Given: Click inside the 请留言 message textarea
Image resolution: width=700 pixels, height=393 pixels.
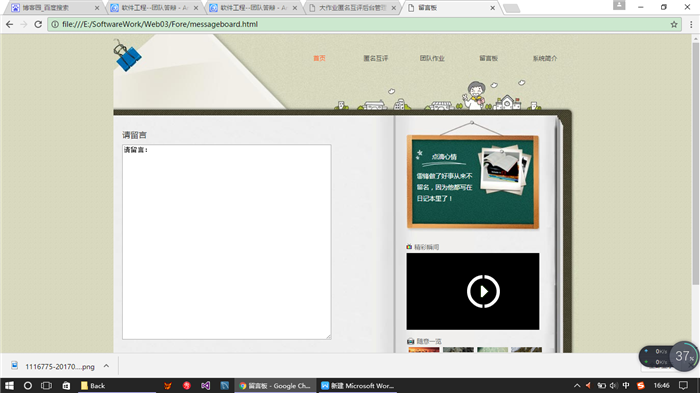Looking at the screenshot, I should pyautogui.click(x=227, y=242).
